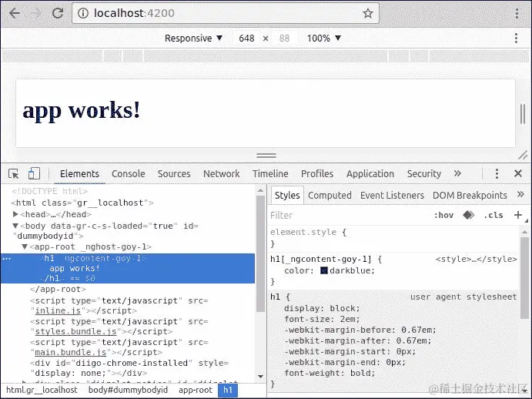The image size is (532, 399).
Task: Open the <style> source link for h1 rule
Action: [476, 259]
